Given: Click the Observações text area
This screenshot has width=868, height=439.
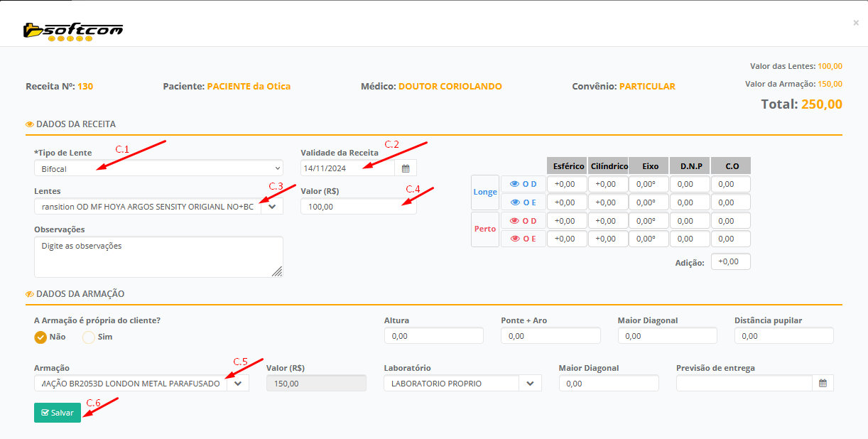Looking at the screenshot, I should coord(158,256).
